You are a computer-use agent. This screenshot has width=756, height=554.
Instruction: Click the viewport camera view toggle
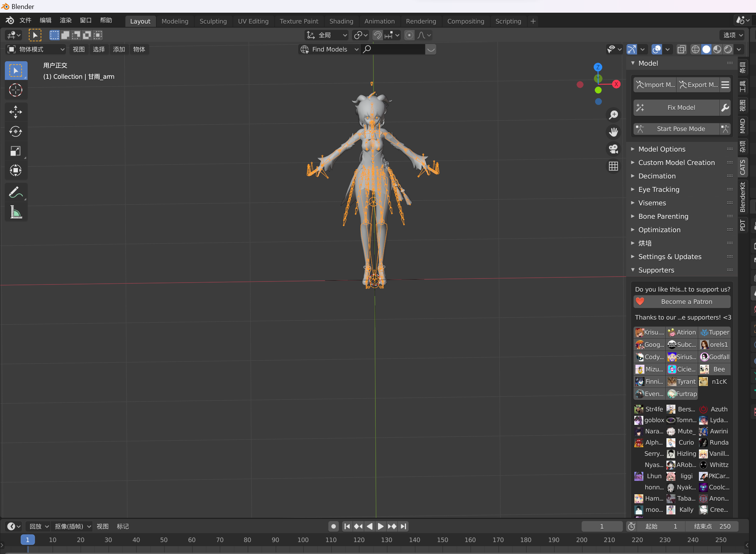click(x=614, y=149)
